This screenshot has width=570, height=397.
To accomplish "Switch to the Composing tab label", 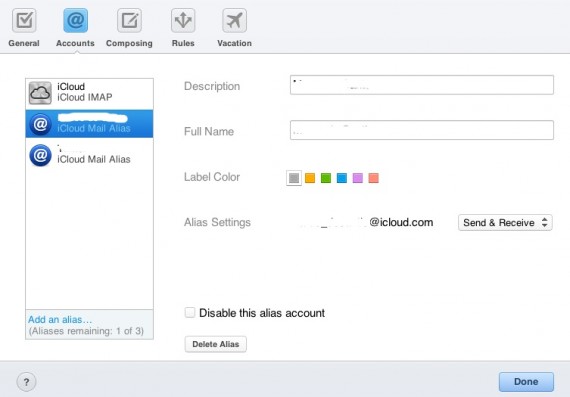I will pos(129,43).
